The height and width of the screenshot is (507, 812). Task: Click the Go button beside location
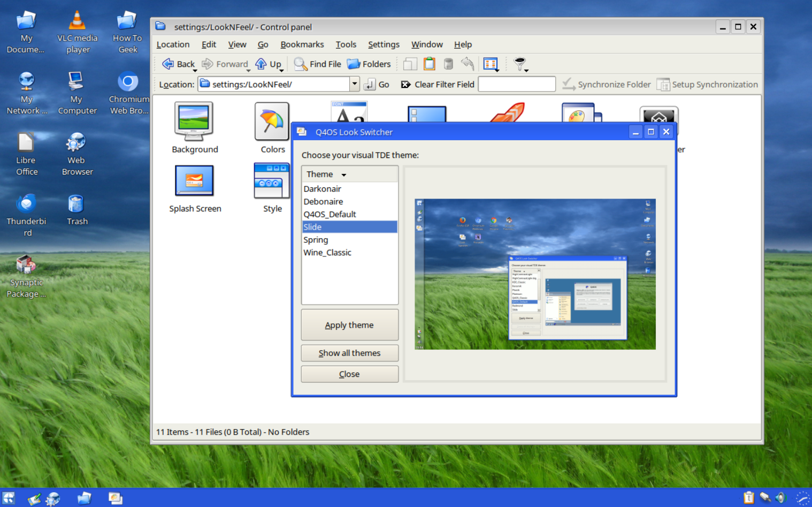click(377, 84)
